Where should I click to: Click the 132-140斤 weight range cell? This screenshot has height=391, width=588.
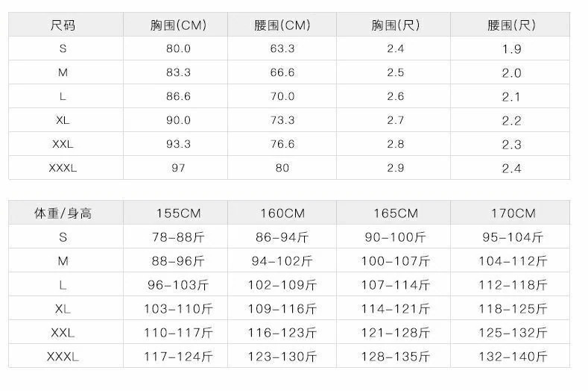tap(513, 357)
